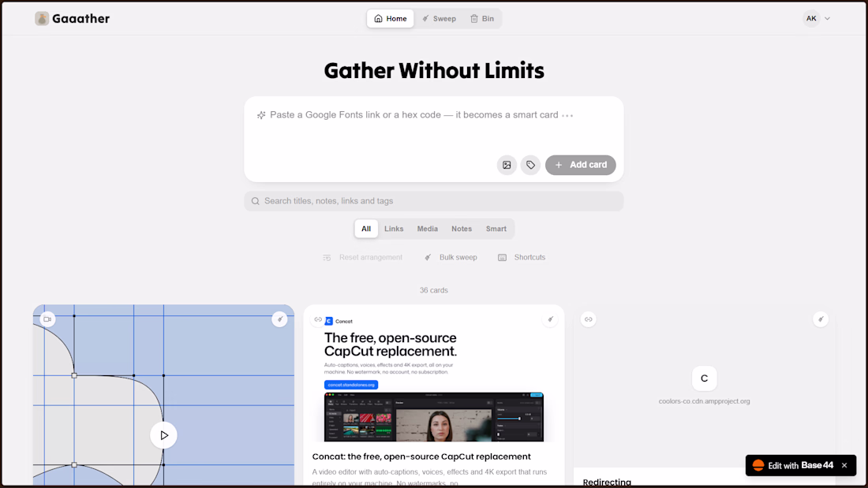Click the Add card button
Screen dimensions: 868x488
click(580, 165)
